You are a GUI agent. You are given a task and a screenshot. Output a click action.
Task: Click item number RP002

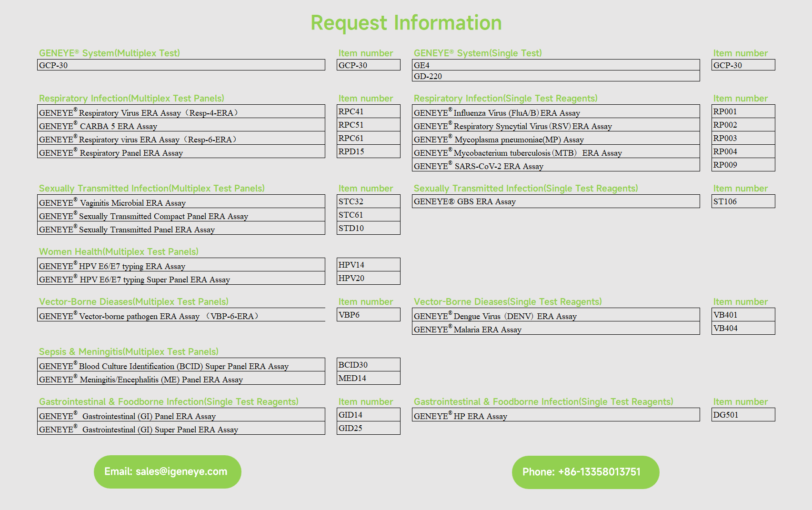point(743,125)
